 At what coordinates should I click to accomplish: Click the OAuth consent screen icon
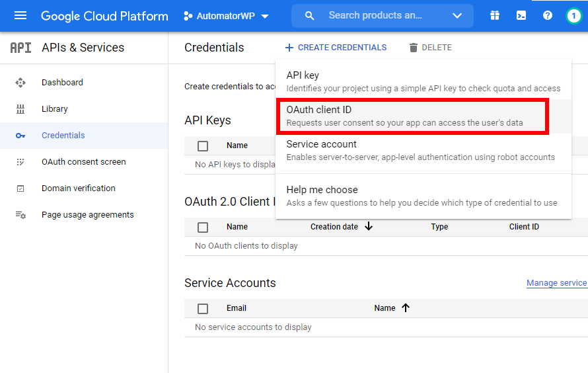[x=20, y=162]
